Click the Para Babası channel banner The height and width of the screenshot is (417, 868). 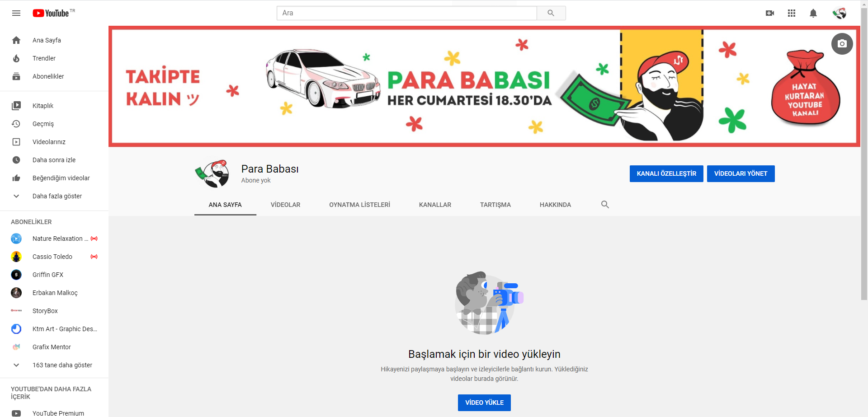coord(484,86)
